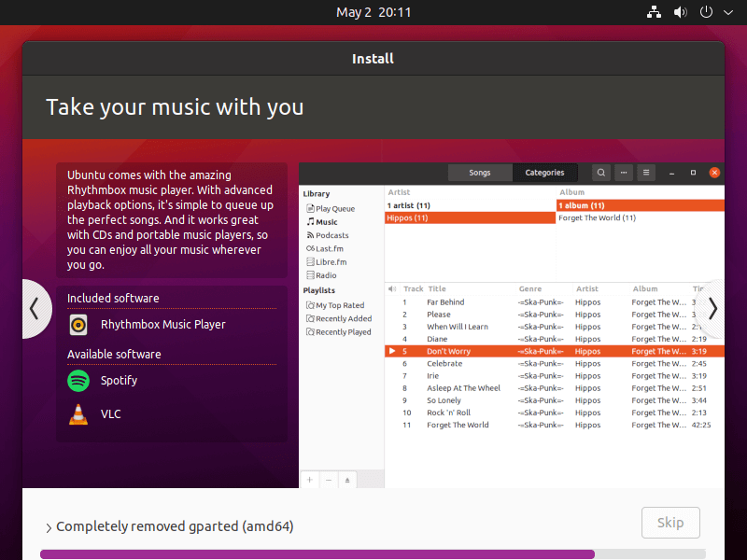Sort tracks by the Artist column header in track table
Viewport: 747px width, 560px height.
(587, 288)
